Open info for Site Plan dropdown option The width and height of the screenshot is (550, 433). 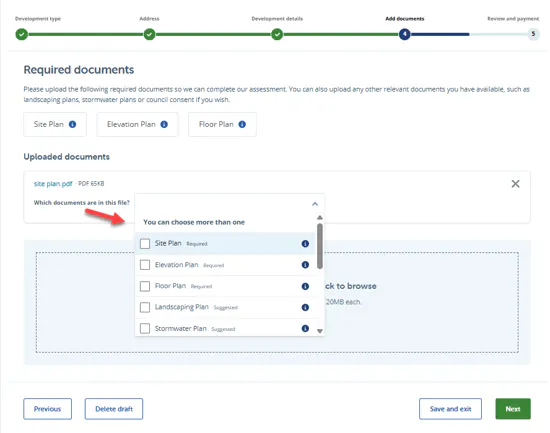(305, 244)
